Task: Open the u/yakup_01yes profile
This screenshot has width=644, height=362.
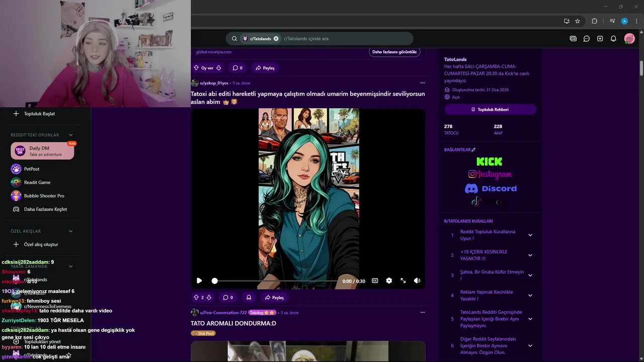Action: coord(214,83)
